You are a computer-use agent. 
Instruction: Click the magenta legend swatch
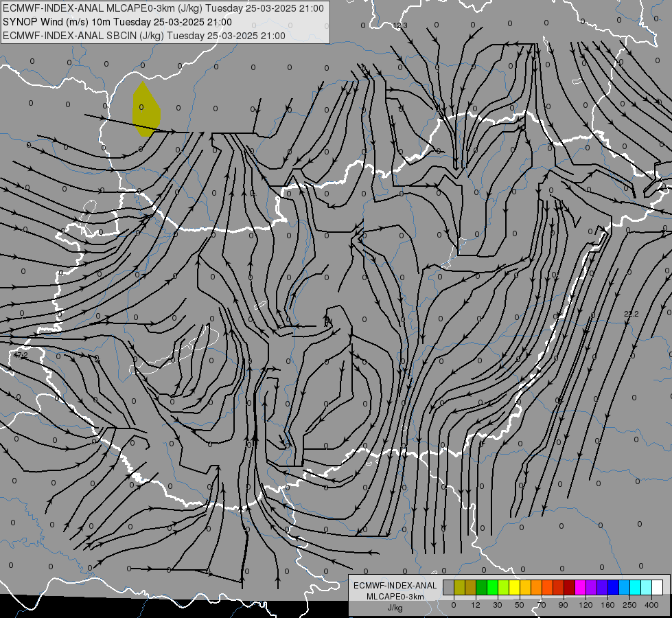580,587
